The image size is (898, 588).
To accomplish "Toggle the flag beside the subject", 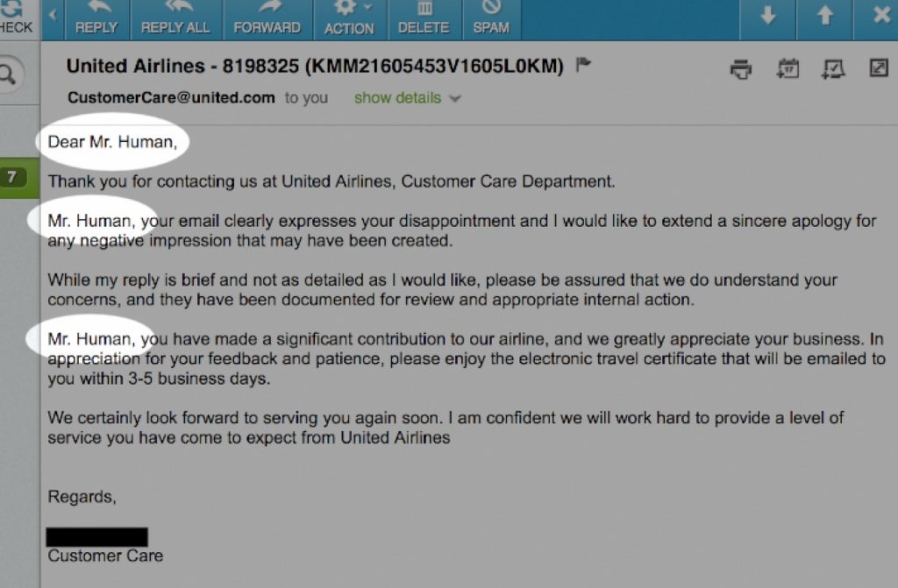I will point(584,65).
